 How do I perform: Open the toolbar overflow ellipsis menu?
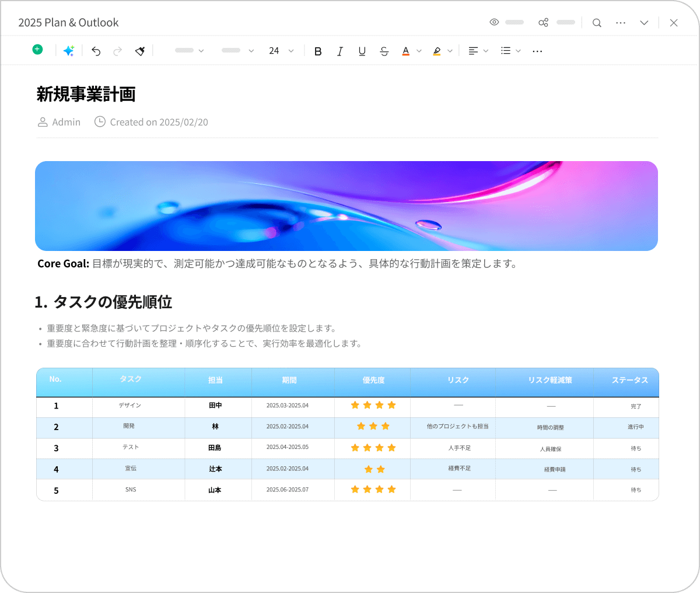tap(537, 51)
